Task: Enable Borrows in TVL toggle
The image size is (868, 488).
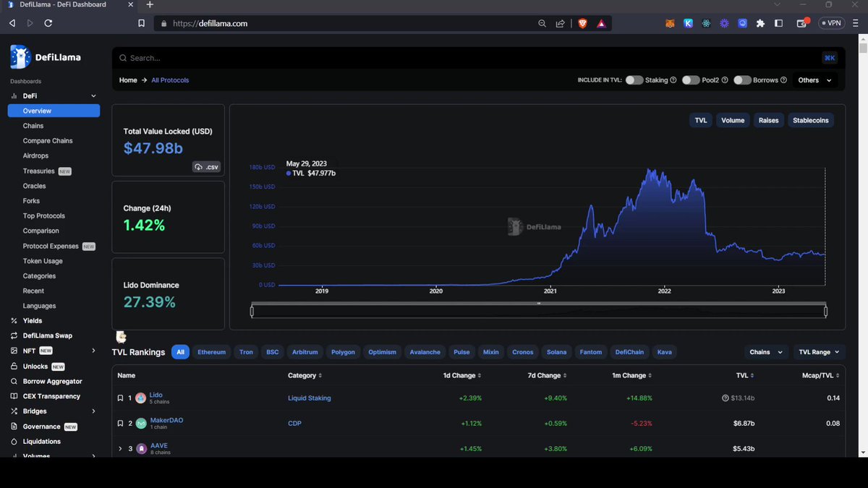Action: [742, 80]
